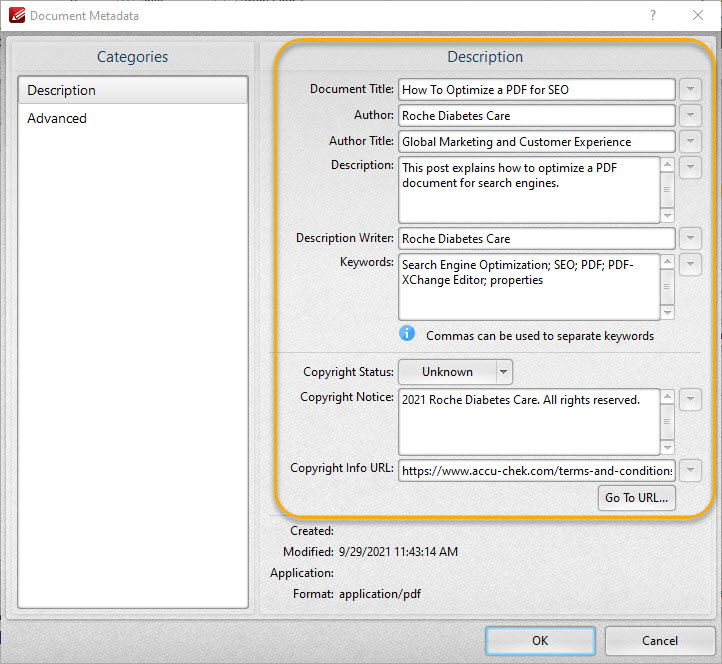Screen dimensions: 722x664
Task: Click the Author input field
Action: [x=536, y=116]
